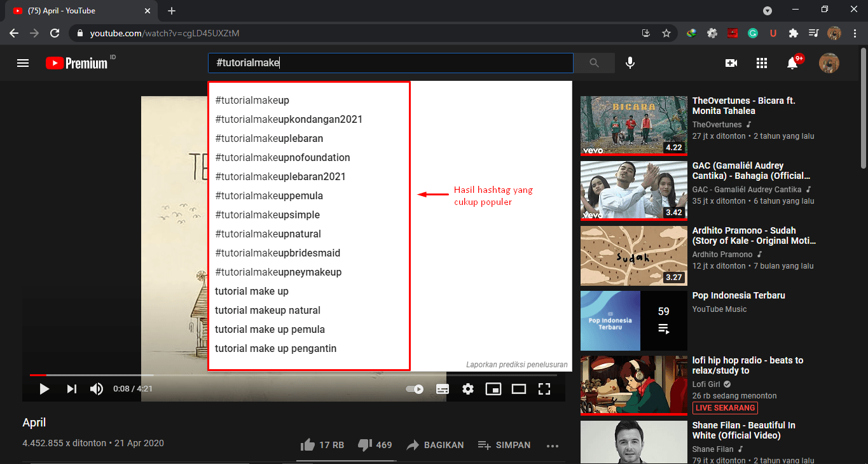Open the player settings gear
The width and height of the screenshot is (868, 464).
(x=468, y=389)
